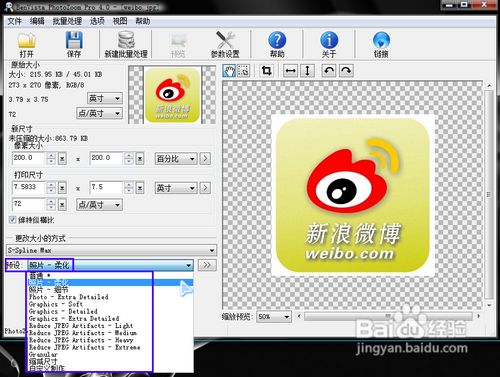Toggle lock button beside print width 7.5833
The image size is (500, 377).
tap(62, 188)
